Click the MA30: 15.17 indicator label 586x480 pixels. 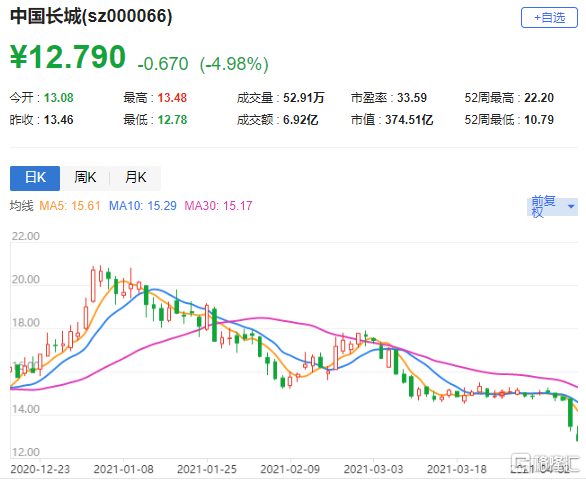[218, 206]
